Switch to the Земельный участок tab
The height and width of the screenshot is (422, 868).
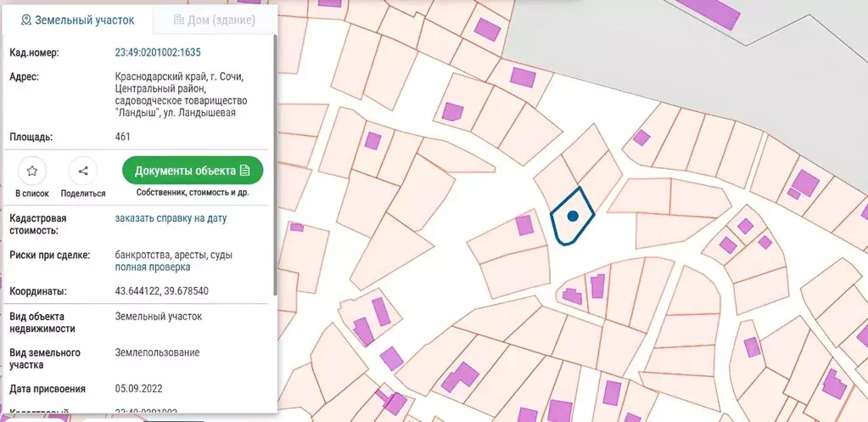click(x=77, y=20)
